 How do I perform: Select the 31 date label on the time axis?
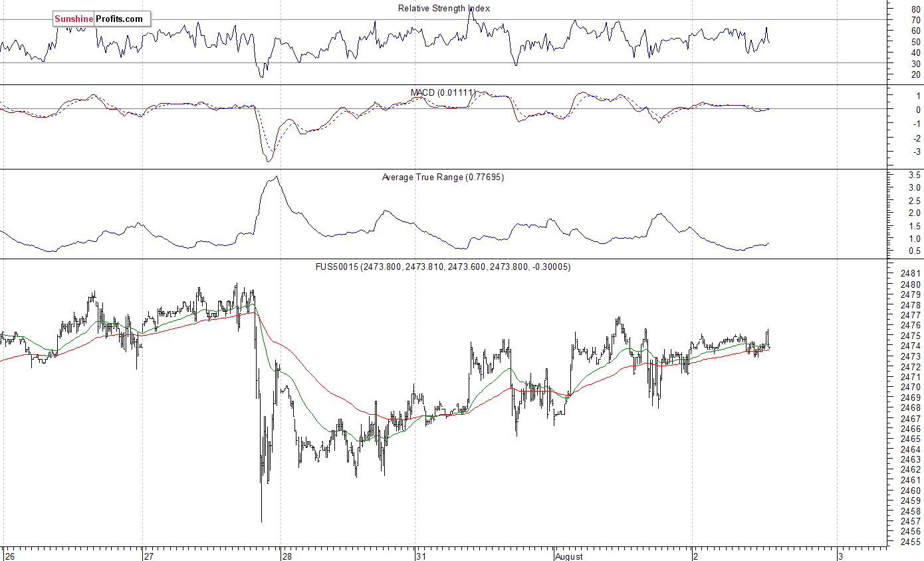[421, 556]
